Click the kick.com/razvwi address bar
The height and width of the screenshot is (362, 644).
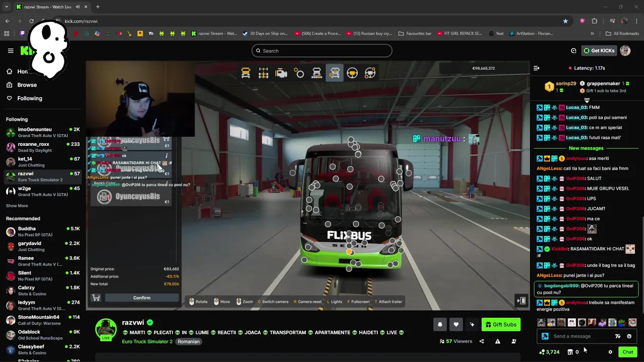pyautogui.click(x=312, y=21)
